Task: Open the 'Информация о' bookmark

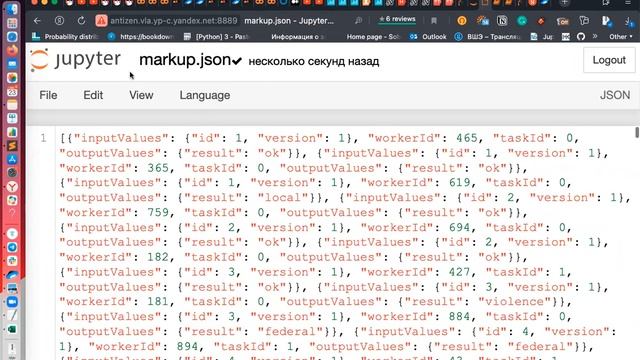Action: (x=298, y=37)
